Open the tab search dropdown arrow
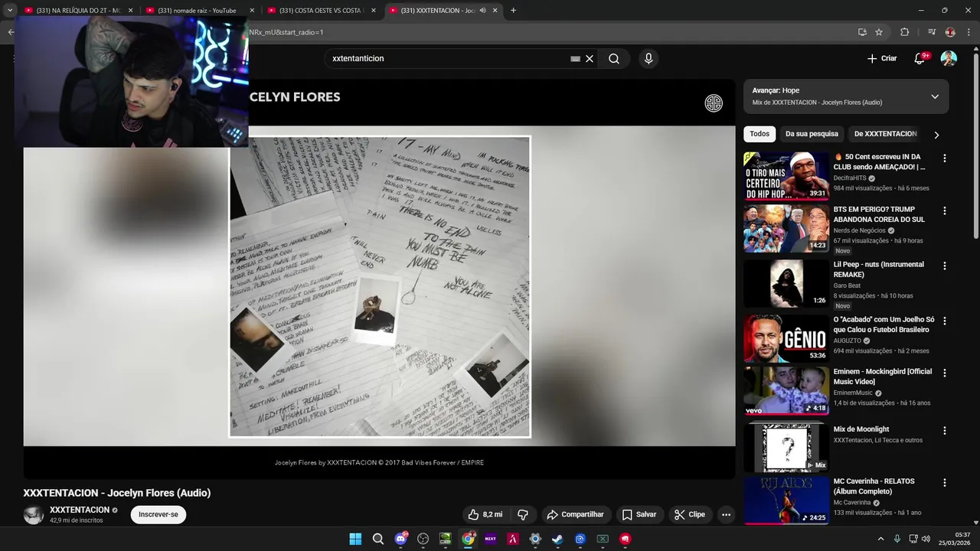Viewport: 980px width, 551px height. coord(10,10)
